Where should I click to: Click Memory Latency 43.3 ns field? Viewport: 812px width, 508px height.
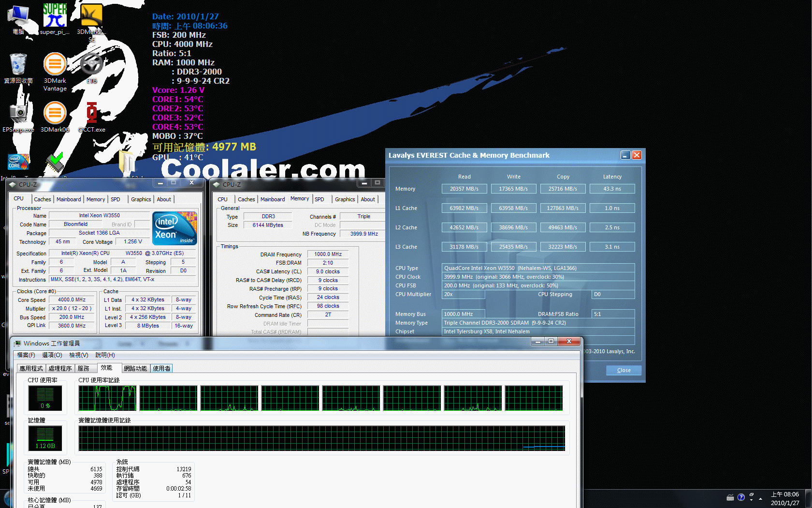tap(612, 189)
